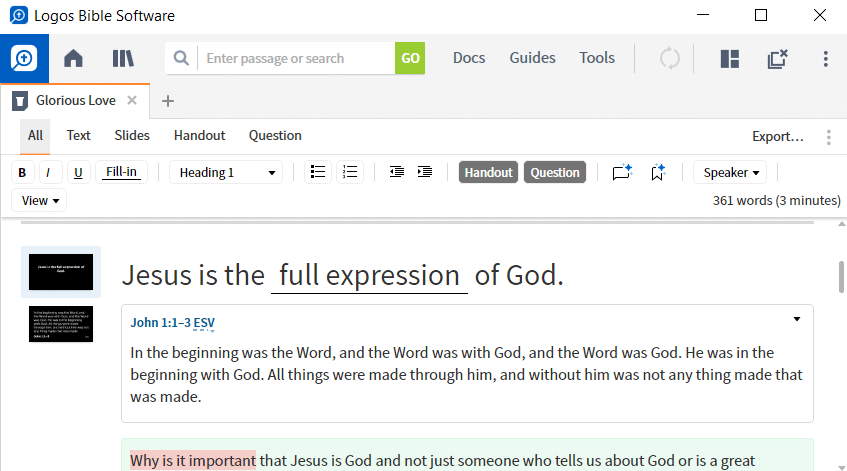The image size is (847, 471).
Task: Open the main toolbar three-dot menu
Action: pos(825,58)
